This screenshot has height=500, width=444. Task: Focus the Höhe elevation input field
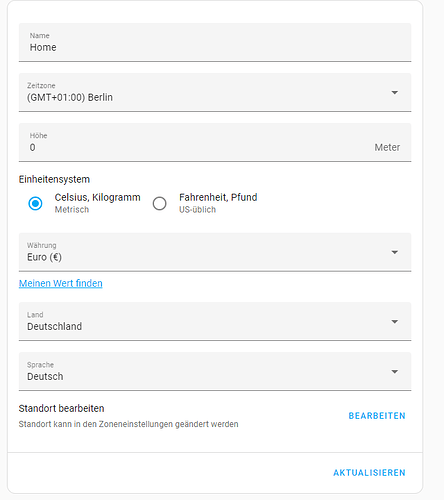pos(215,142)
